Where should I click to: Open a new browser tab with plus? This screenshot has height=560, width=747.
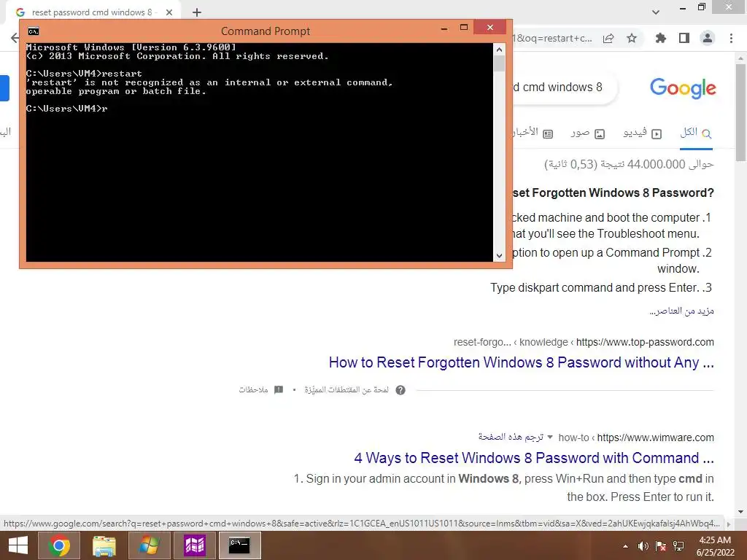pos(197,12)
